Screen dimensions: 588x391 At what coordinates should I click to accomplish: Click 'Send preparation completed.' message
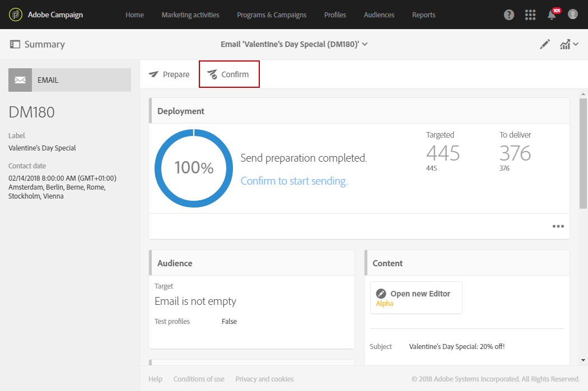[304, 158]
